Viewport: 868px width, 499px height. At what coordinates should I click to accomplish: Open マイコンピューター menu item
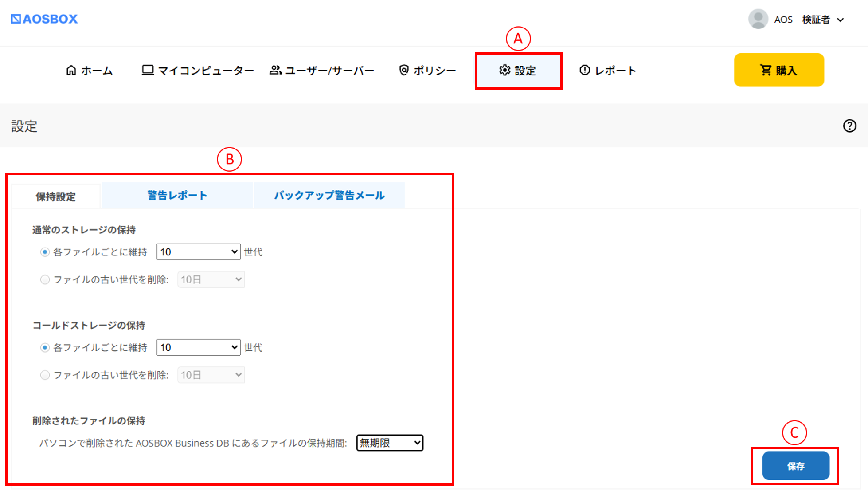point(198,71)
